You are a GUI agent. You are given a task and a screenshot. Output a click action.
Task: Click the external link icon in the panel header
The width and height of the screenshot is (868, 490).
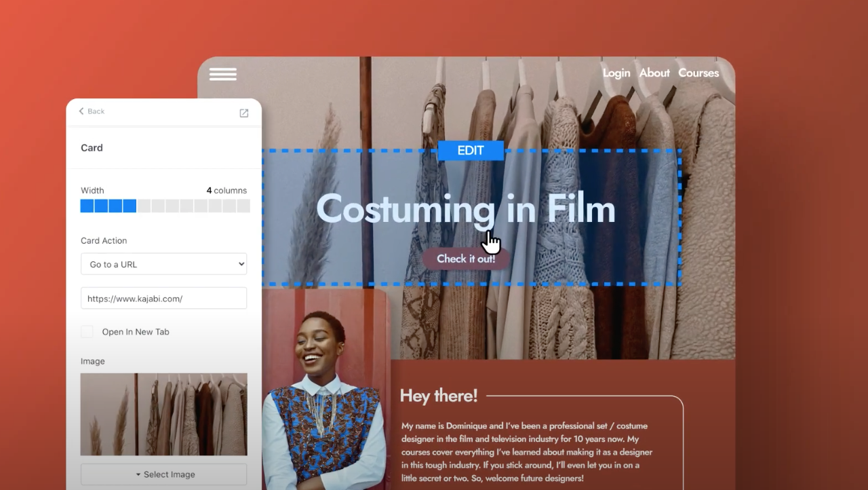coord(244,113)
